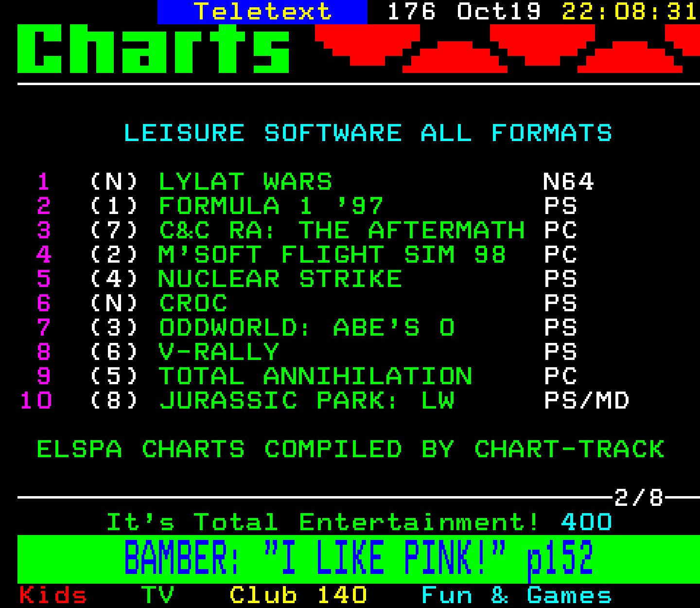Image resolution: width=700 pixels, height=608 pixels.
Task: Click previous position (8) beside JURASSIC PARK
Action: [x=114, y=401]
